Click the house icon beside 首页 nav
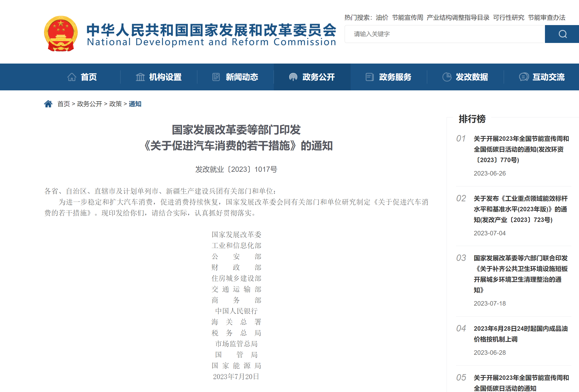579x392 pixels. tap(72, 77)
